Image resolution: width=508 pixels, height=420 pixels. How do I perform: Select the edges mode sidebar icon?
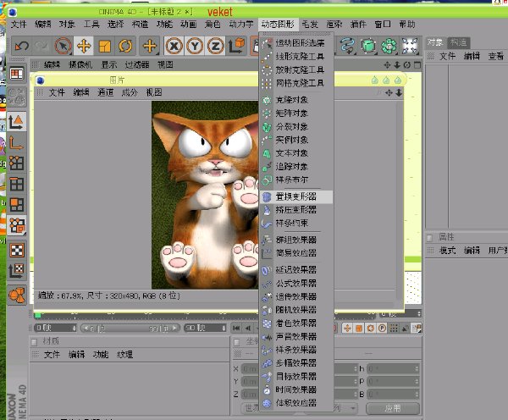16,184
